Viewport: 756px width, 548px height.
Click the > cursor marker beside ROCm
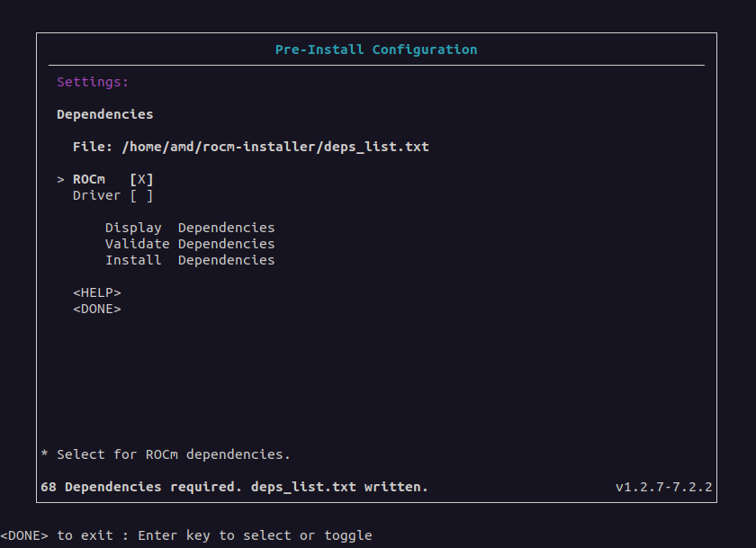[60, 179]
